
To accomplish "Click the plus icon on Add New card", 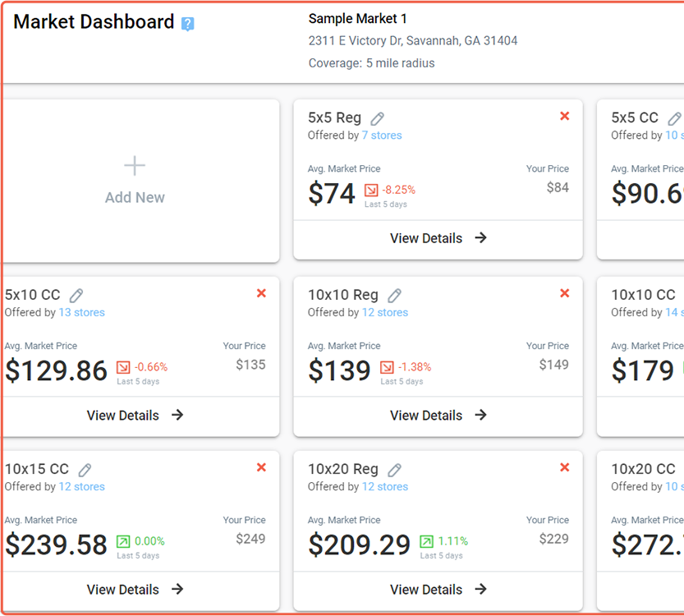I will (x=134, y=165).
